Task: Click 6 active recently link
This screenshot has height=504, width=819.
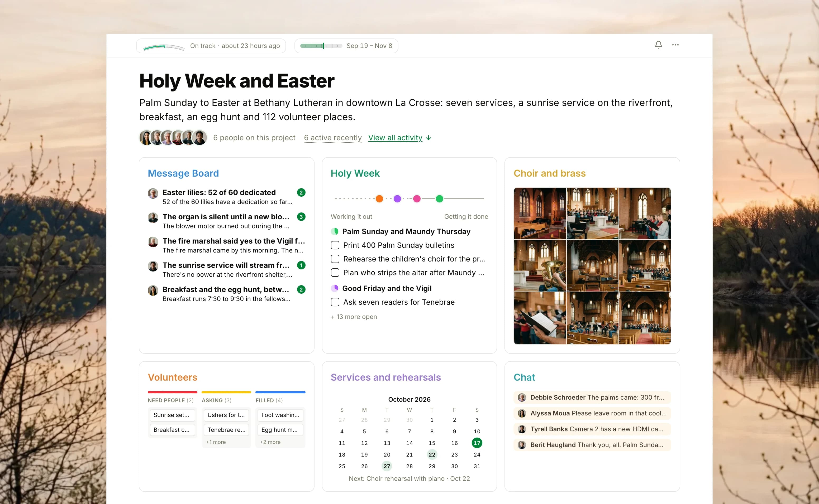Action: [x=333, y=138]
